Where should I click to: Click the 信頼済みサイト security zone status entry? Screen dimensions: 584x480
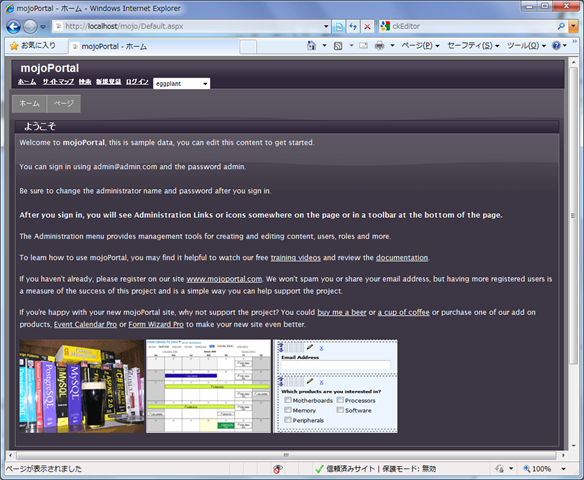coord(376,469)
